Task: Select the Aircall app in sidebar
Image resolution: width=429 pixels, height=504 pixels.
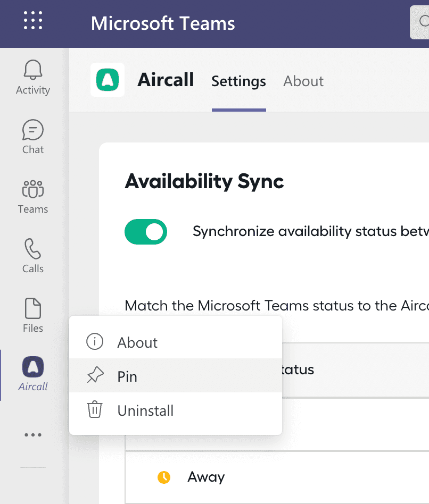Action: click(33, 374)
